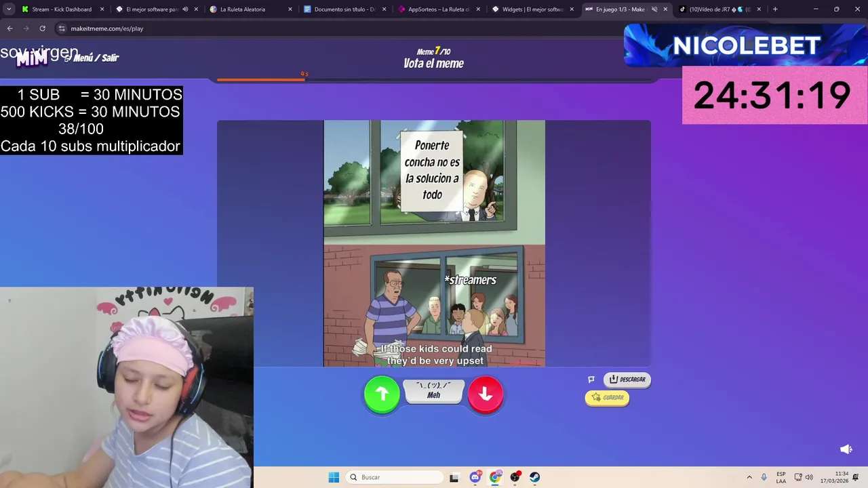Screen dimensions: 868x488
Task: Open Discord from taskbar
Action: pyautogui.click(x=475, y=477)
